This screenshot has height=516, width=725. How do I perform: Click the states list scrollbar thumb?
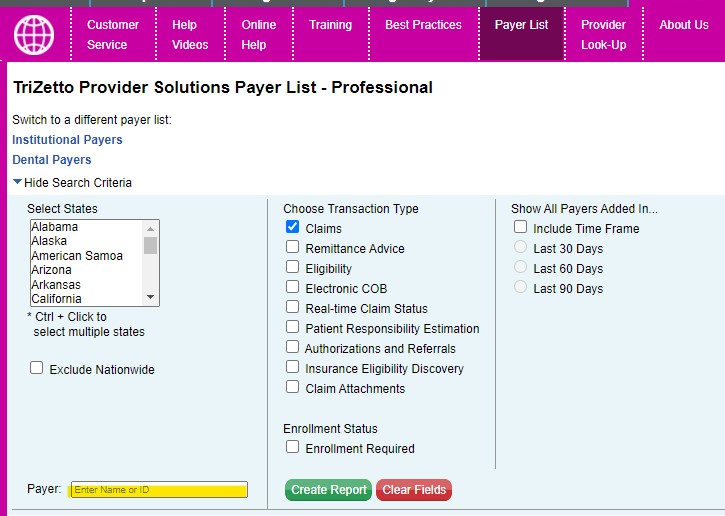150,246
